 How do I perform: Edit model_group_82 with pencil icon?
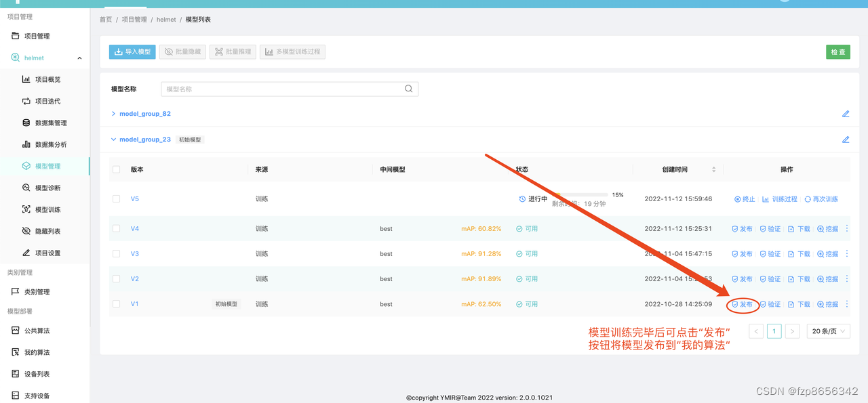point(846,114)
